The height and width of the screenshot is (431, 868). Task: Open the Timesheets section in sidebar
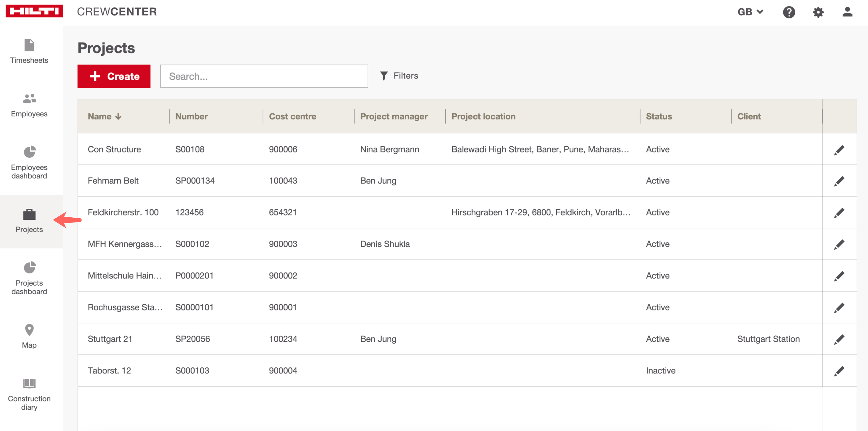pos(29,52)
